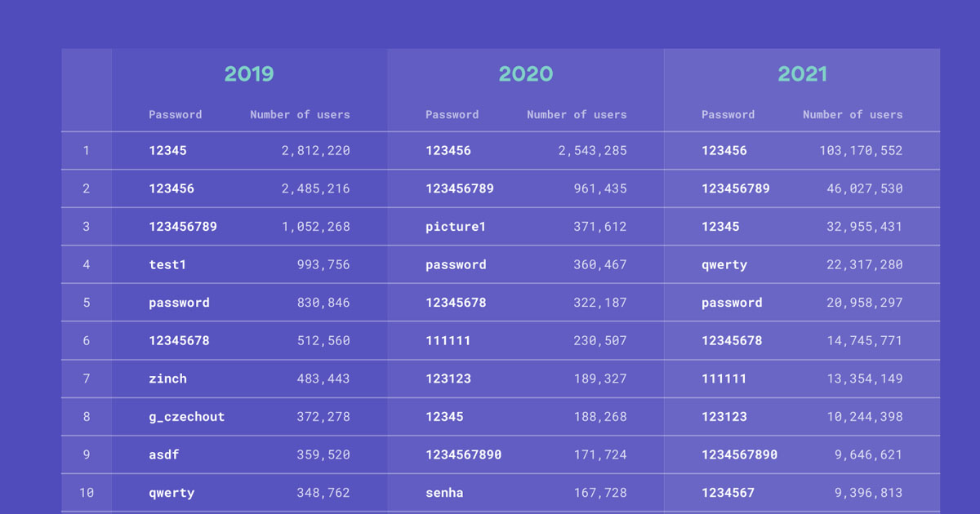
Task: Click the Password header under 2019
Action: [175, 115]
